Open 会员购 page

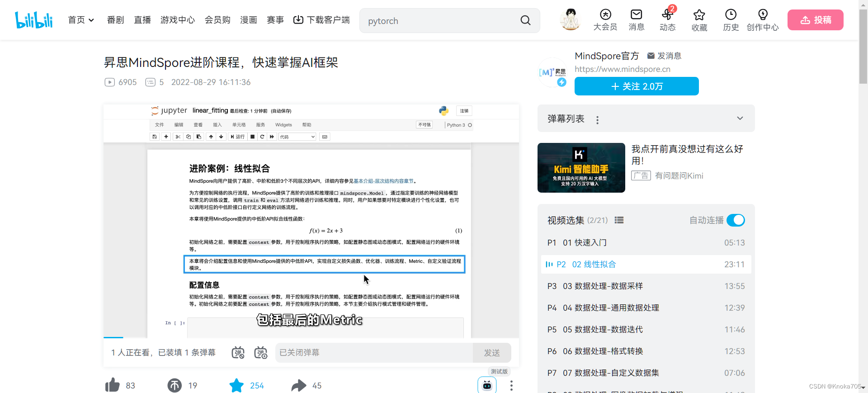(x=217, y=20)
